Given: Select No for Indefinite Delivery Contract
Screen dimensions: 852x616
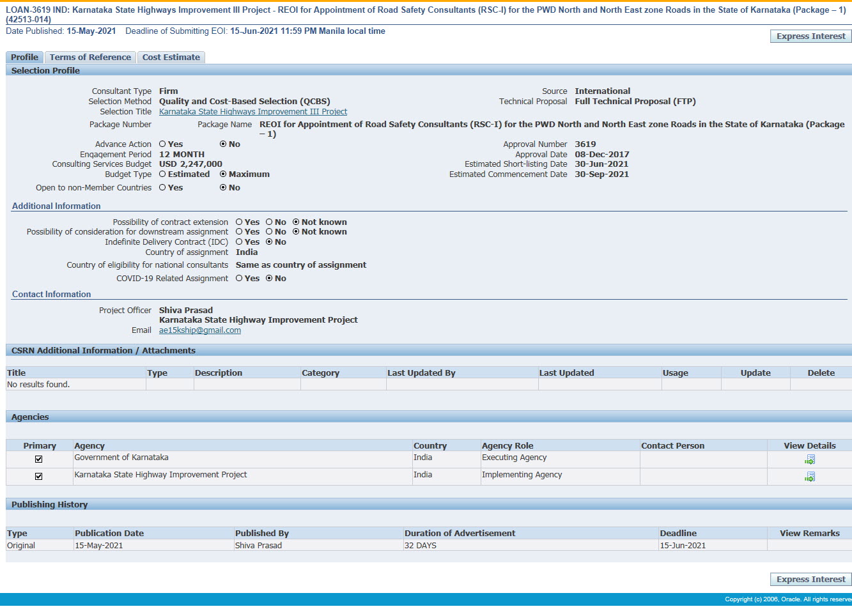Looking at the screenshot, I should [269, 242].
